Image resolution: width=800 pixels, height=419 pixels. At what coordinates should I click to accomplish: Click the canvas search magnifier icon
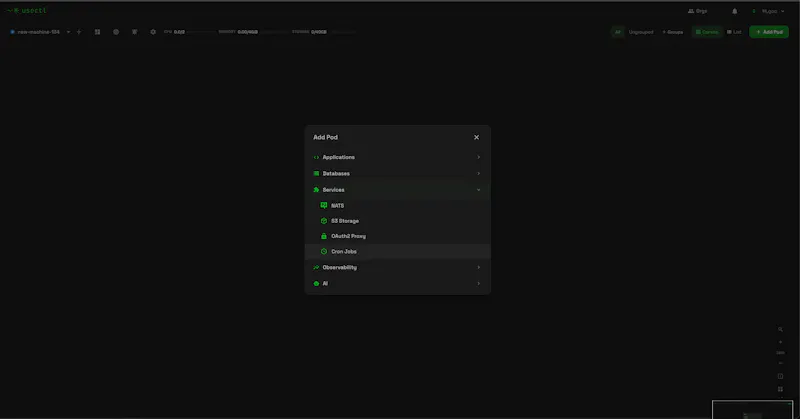pos(780,330)
